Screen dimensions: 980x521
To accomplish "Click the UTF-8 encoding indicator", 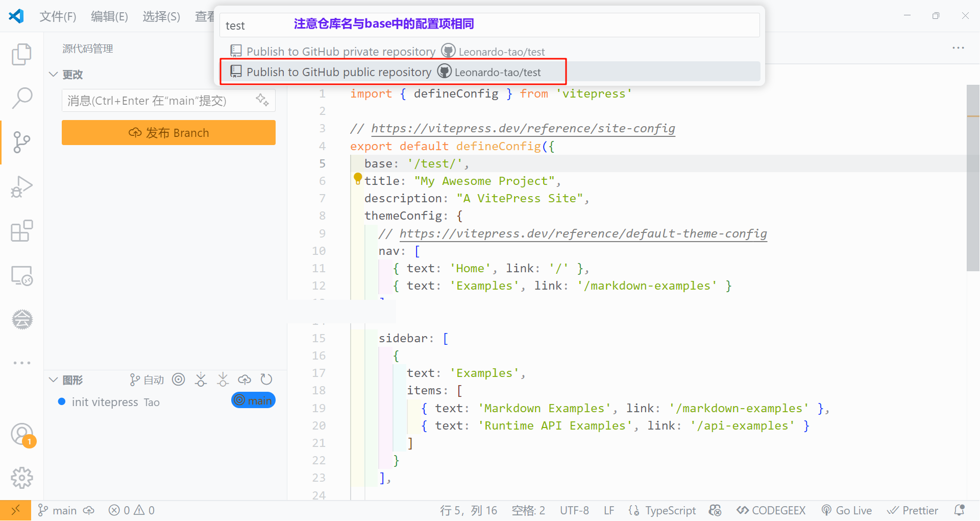I will (574, 510).
